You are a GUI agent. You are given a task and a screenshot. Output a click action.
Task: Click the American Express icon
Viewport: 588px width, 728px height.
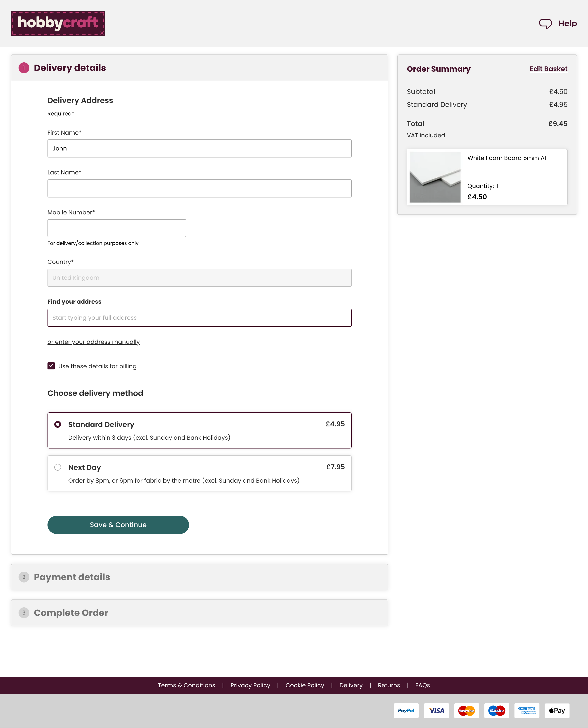click(x=527, y=710)
